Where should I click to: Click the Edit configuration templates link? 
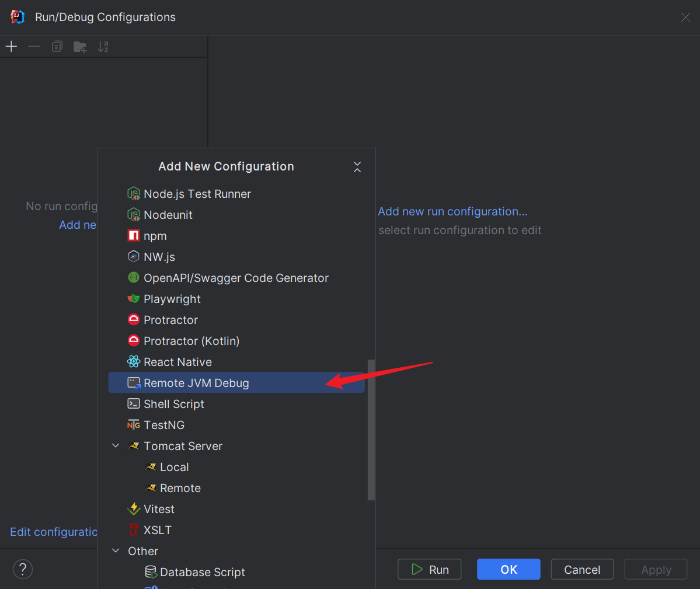pos(54,531)
